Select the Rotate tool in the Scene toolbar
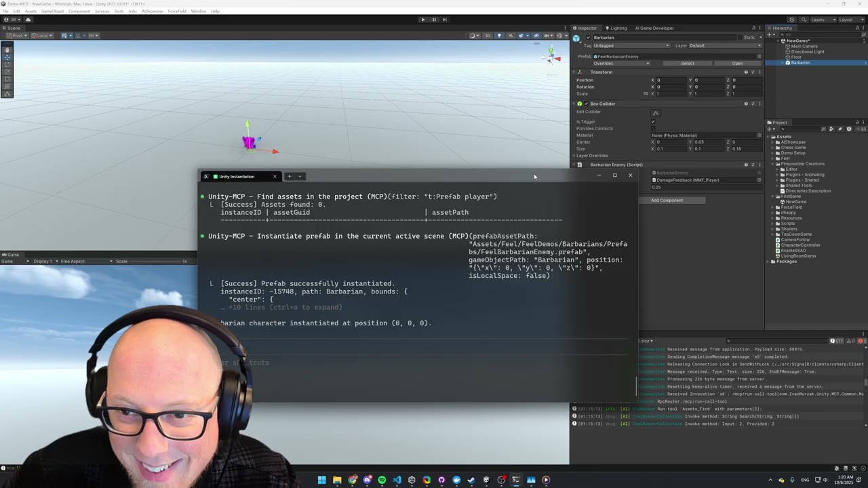The height and width of the screenshot is (488, 868). point(7,64)
